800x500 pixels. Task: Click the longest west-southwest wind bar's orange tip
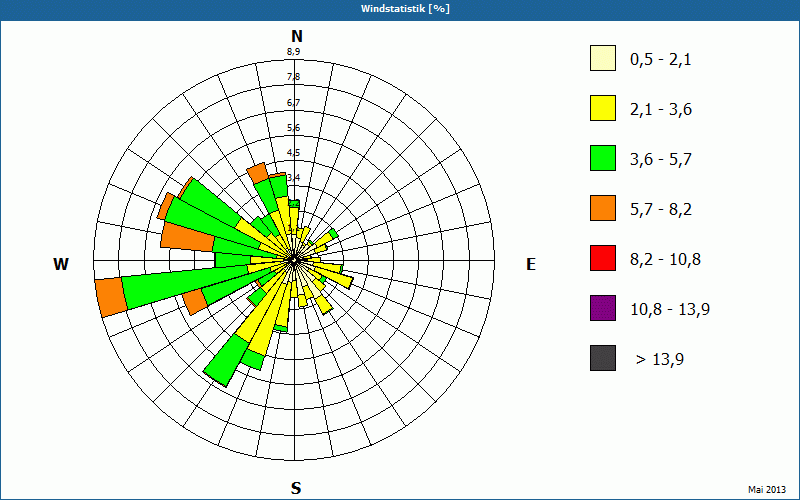[111, 298]
